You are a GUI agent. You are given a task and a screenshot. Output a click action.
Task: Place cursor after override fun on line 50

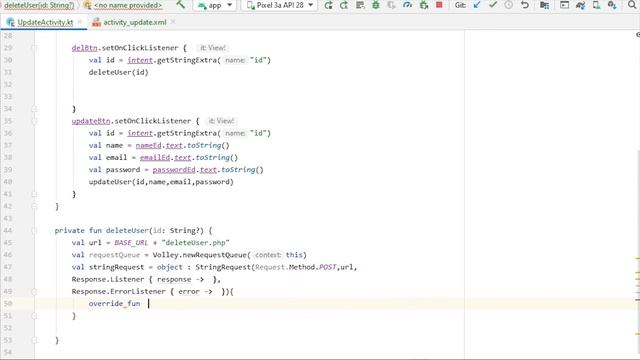(149, 304)
